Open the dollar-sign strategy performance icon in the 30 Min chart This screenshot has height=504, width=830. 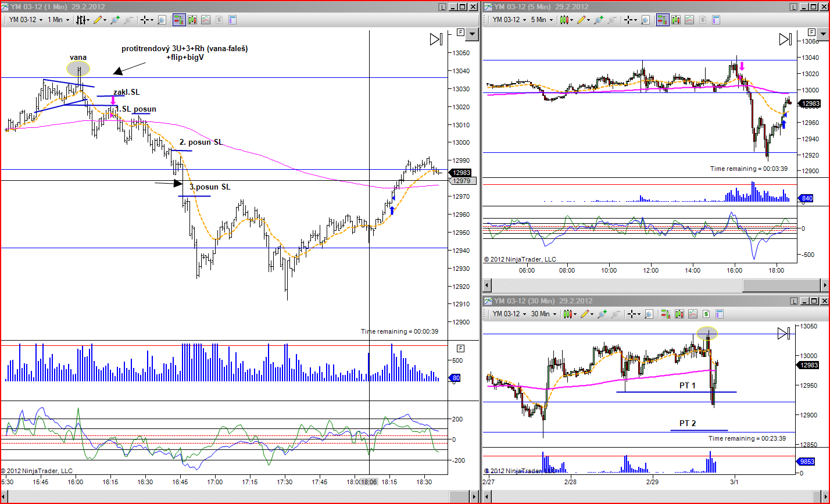[706, 314]
